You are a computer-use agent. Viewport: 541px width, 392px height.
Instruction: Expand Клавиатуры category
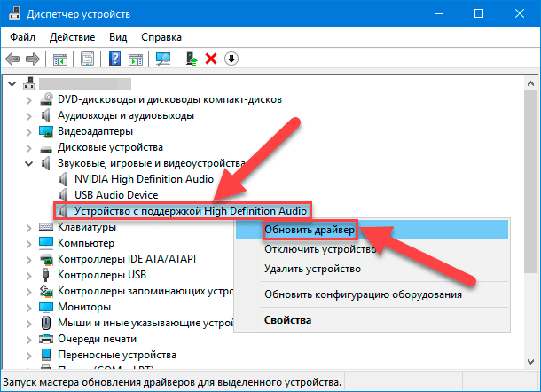tap(29, 228)
